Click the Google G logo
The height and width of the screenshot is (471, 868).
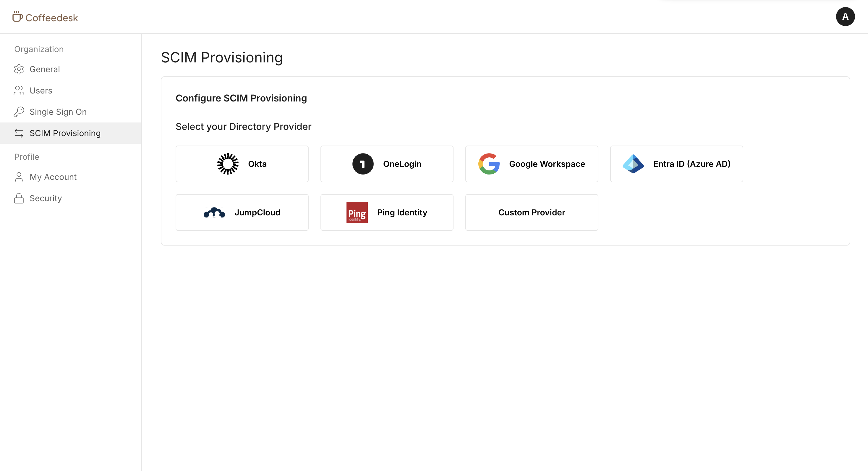489,164
